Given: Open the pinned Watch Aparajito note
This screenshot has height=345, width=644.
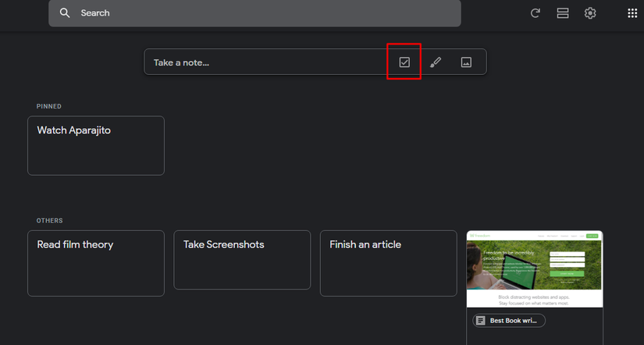Looking at the screenshot, I should point(96,145).
